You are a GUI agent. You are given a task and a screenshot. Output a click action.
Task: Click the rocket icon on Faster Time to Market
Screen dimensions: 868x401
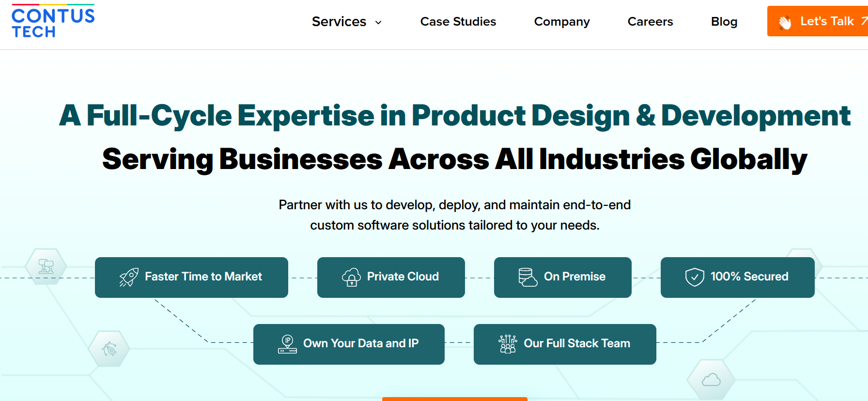(x=129, y=278)
